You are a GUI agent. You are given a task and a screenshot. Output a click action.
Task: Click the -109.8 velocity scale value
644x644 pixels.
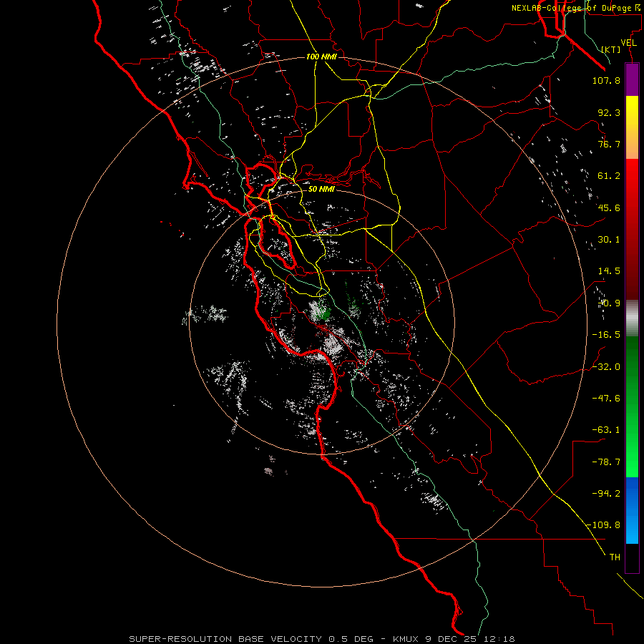click(x=604, y=525)
